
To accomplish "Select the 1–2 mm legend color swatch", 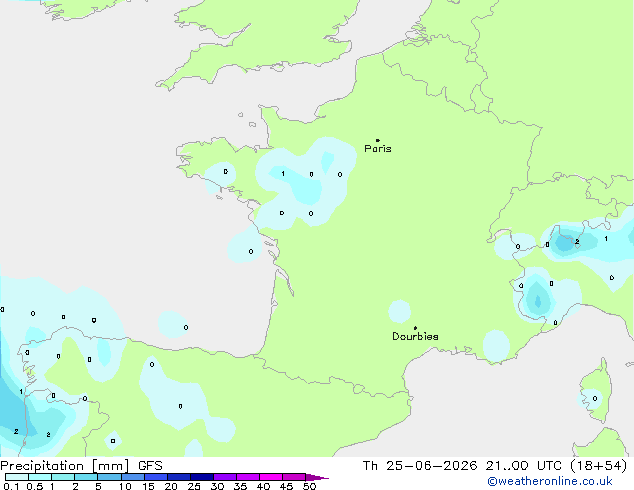I will 63,477.
